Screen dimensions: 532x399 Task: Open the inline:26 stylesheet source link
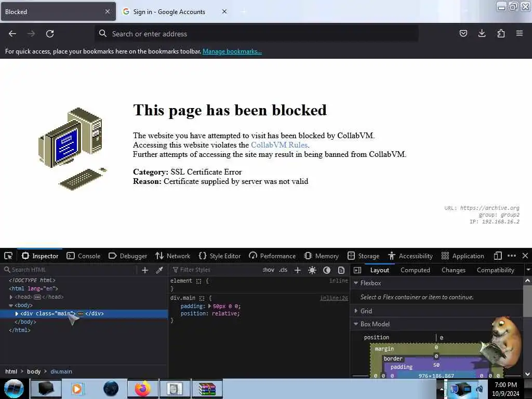coord(334,298)
